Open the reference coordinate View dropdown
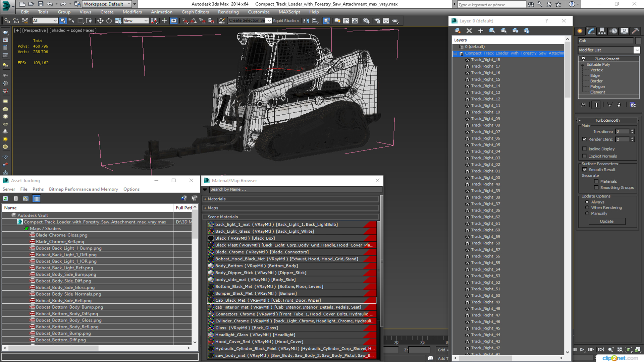Viewport: 644px width, 362px height. click(136, 21)
